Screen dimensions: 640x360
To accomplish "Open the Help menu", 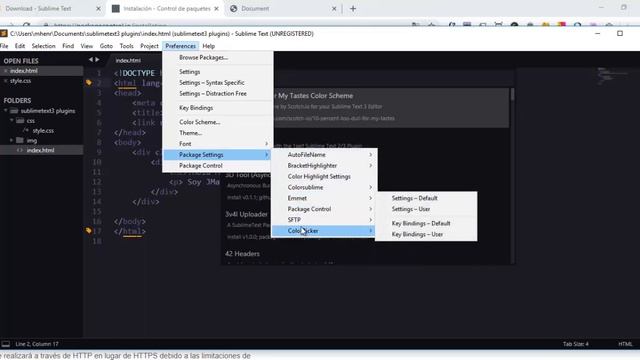I will coord(209,46).
